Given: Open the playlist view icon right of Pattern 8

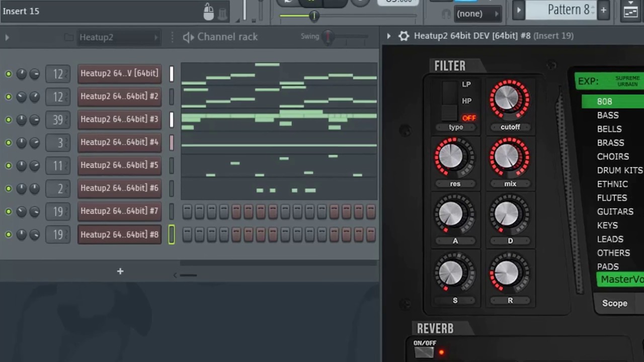Looking at the screenshot, I should click(631, 11).
